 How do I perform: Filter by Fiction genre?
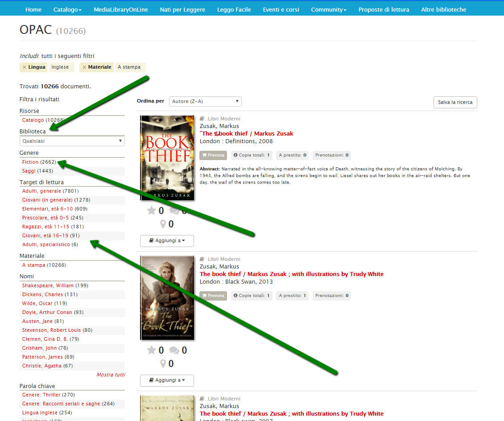pyautogui.click(x=30, y=162)
